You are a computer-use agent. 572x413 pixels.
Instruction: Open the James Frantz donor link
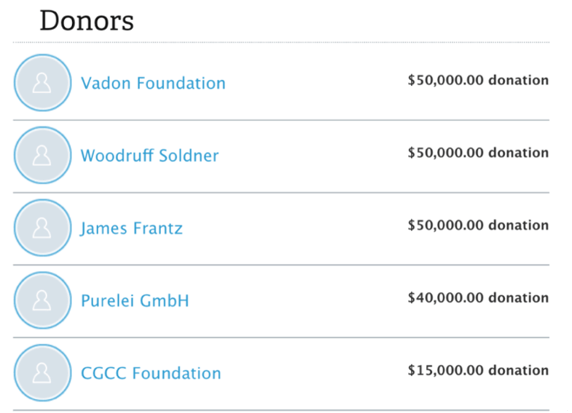[131, 228]
